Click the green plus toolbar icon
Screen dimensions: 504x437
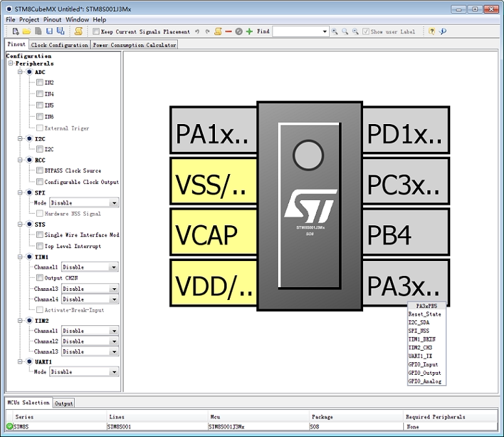[x=249, y=31]
